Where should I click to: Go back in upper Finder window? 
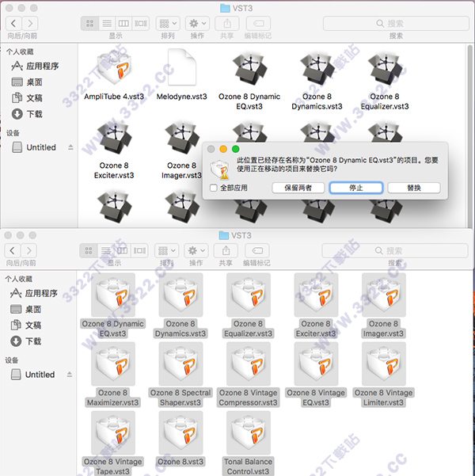(13, 24)
